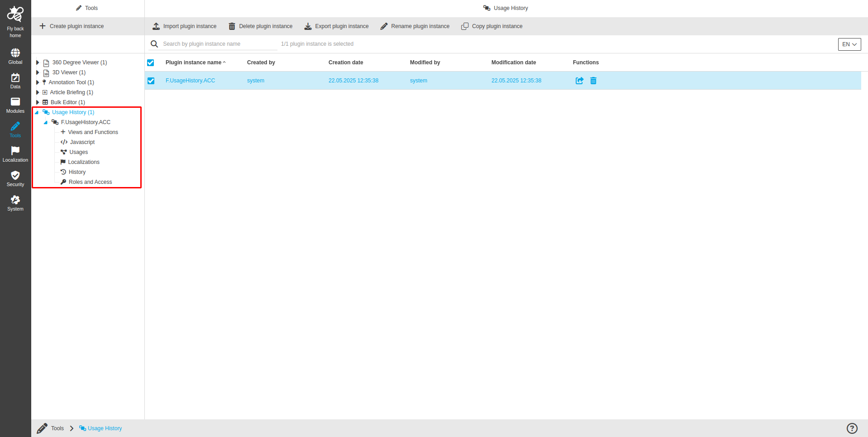Uncheck the F.UsageHistory.ACC row checkbox
The image size is (868, 437).
[151, 81]
